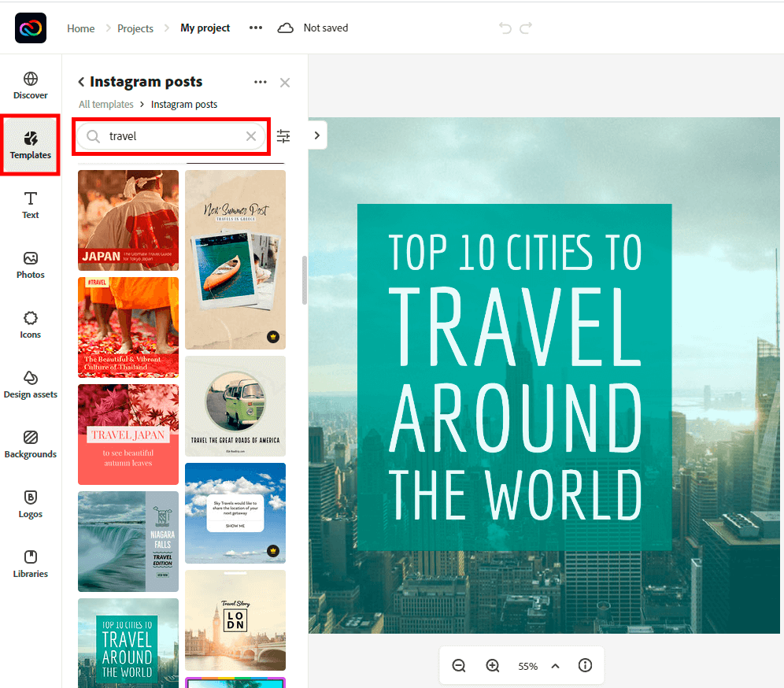
Task: Click the 55% zoom percentage value
Action: coord(528,666)
